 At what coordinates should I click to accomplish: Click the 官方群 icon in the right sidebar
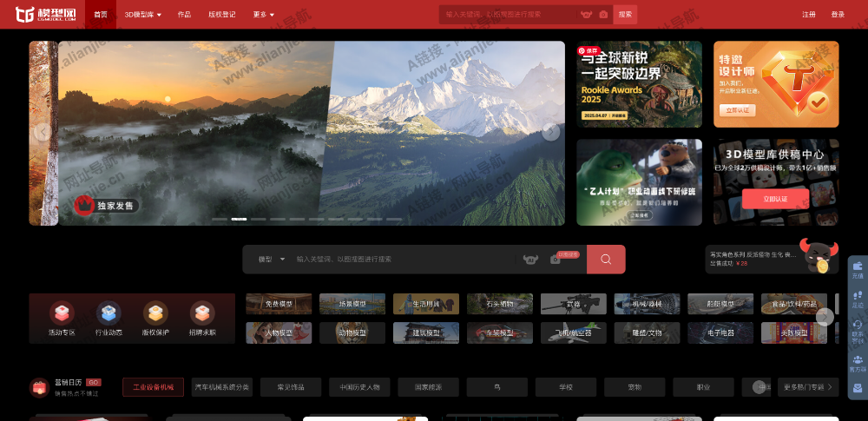857,363
